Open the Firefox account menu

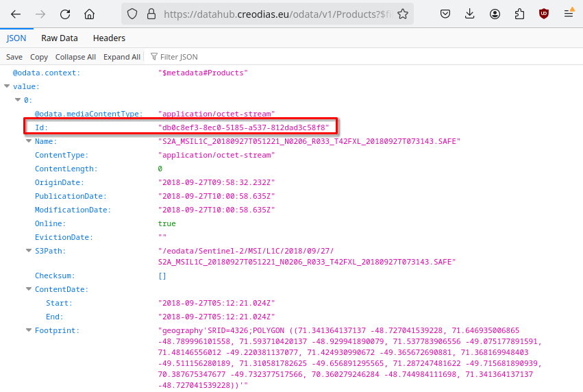pyautogui.click(x=495, y=14)
